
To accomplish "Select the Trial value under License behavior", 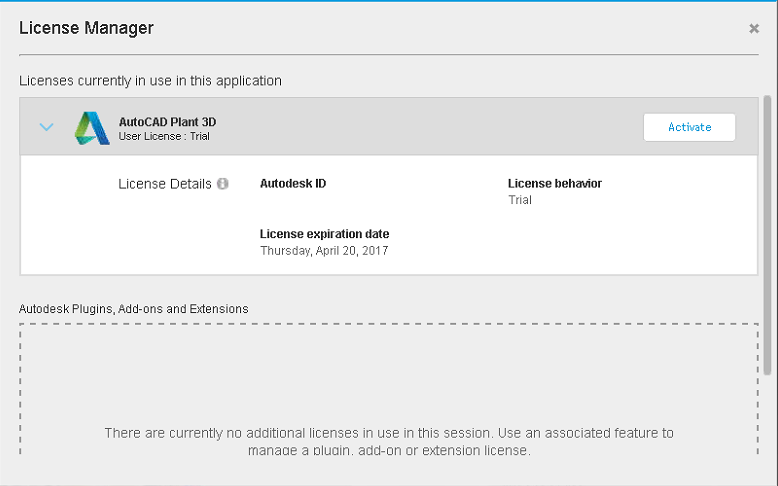I will pyautogui.click(x=520, y=200).
